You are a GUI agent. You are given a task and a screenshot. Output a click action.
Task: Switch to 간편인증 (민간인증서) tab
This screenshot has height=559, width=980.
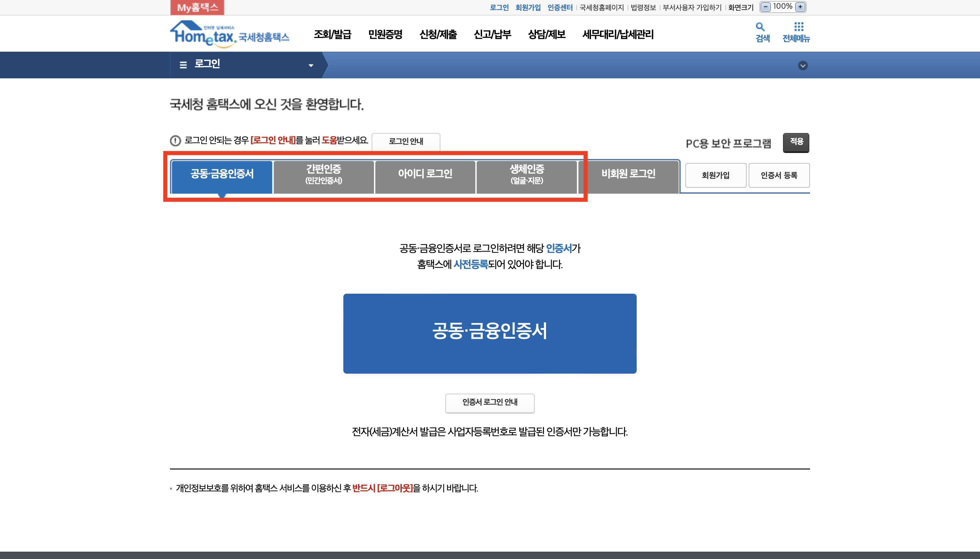click(x=324, y=175)
